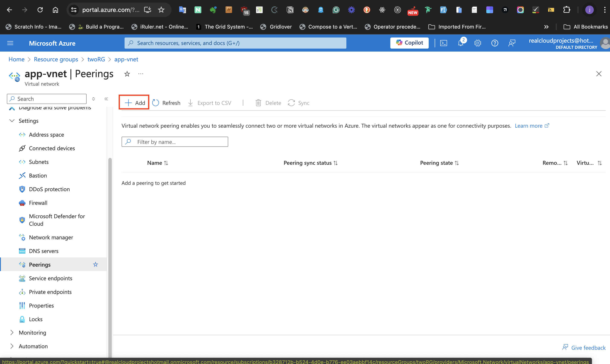
Task: Click the sidebar vertical scrollbar
Action: pyautogui.click(x=110, y=245)
